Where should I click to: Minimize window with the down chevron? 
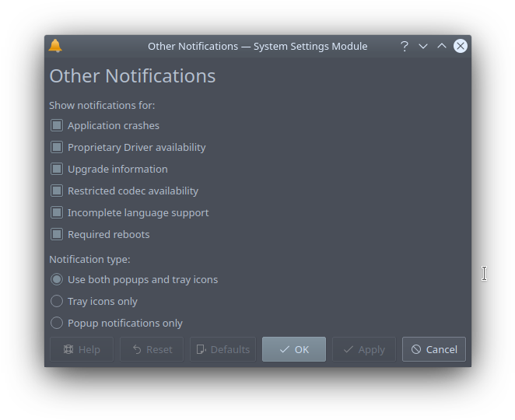coord(423,47)
